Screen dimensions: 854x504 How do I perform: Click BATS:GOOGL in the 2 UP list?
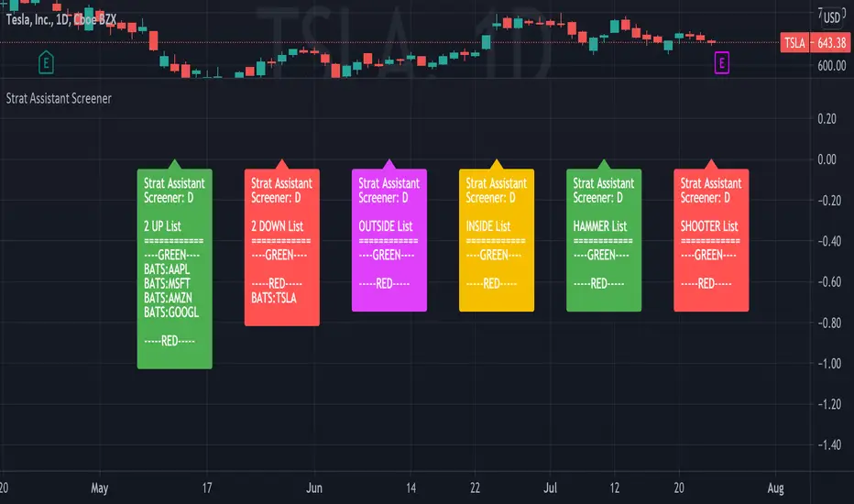click(x=171, y=312)
